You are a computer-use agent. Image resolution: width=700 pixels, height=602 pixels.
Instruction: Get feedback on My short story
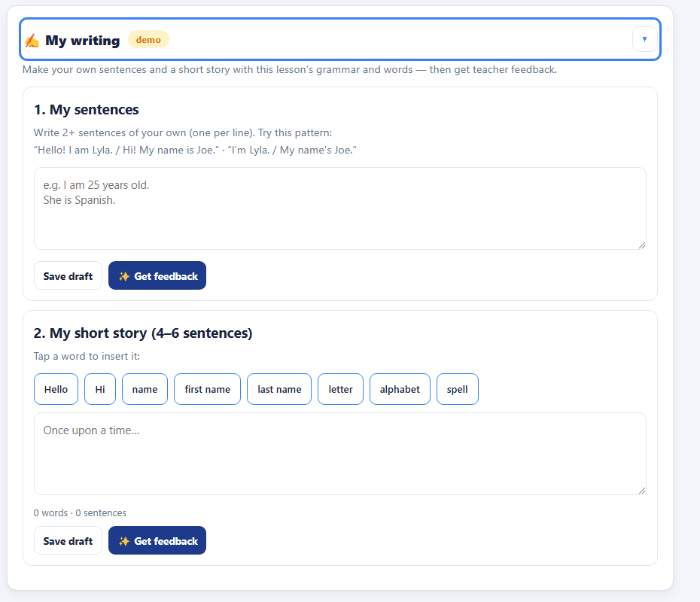[157, 540]
